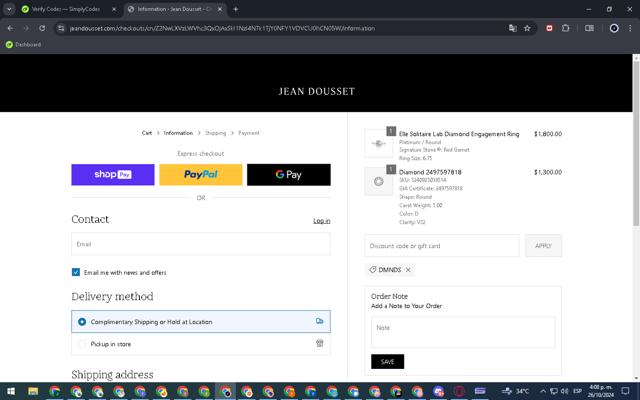Screen dimensions: 640x400
Task: Click the page vertical scrollbar
Action: [x=636, y=143]
